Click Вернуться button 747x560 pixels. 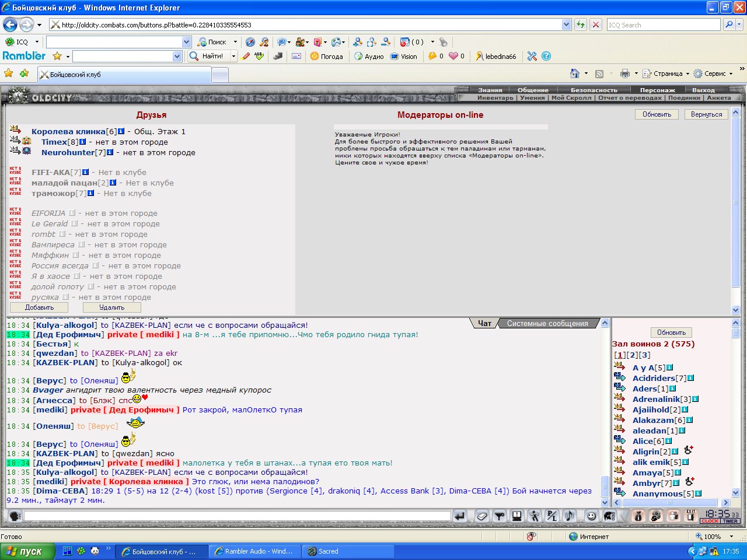pyautogui.click(x=706, y=114)
